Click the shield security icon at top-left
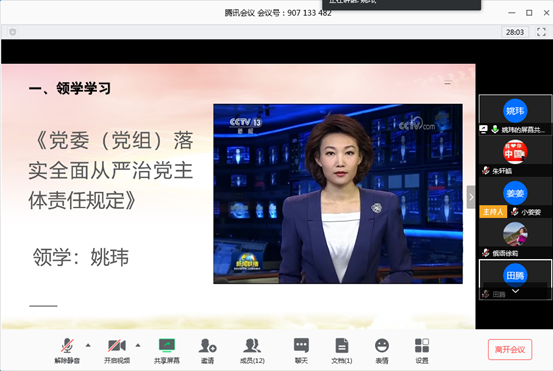 (13, 32)
